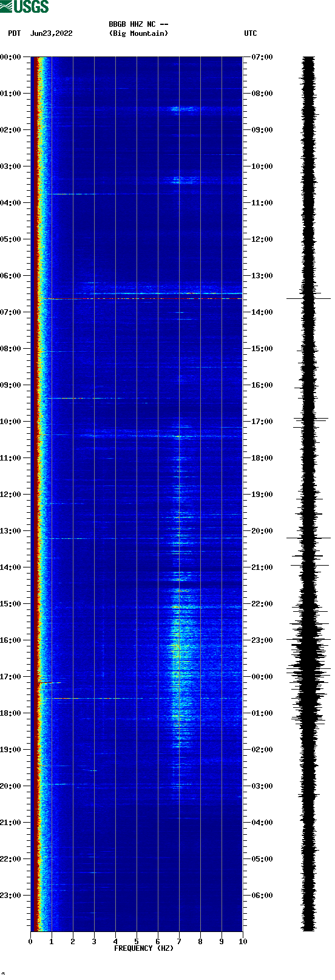Image resolution: width=335 pixels, height=980 pixels.
Task: Click the 23:00 PDT time label
Action: (11, 896)
